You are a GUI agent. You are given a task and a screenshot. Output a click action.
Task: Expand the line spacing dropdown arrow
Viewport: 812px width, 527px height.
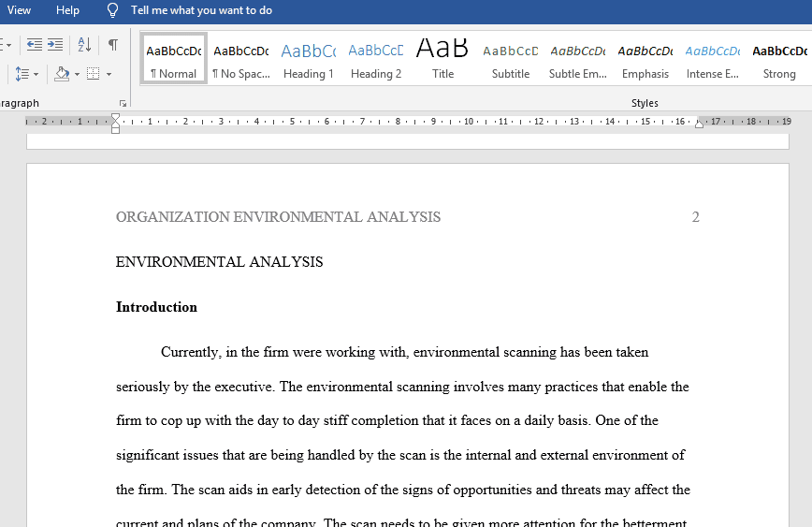tap(36, 75)
